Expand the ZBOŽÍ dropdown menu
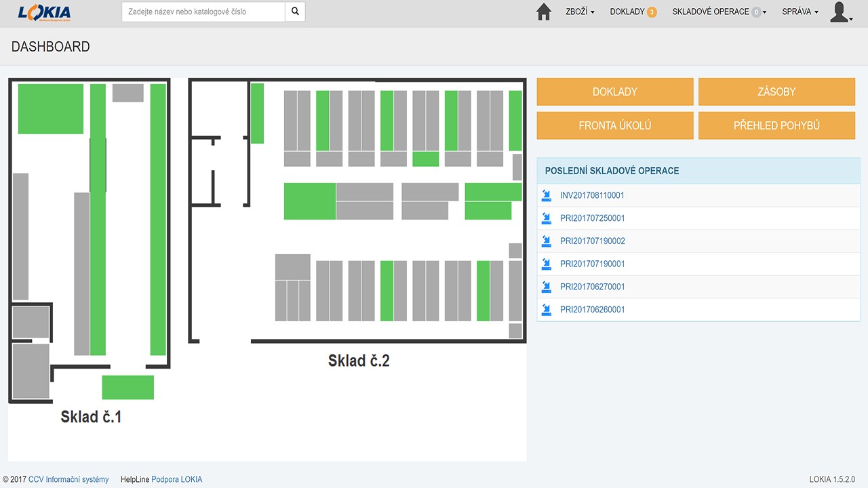 click(x=580, y=12)
